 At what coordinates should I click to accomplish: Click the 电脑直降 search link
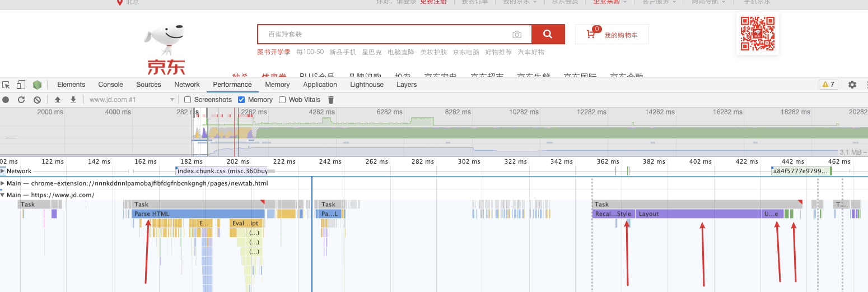tap(401, 52)
